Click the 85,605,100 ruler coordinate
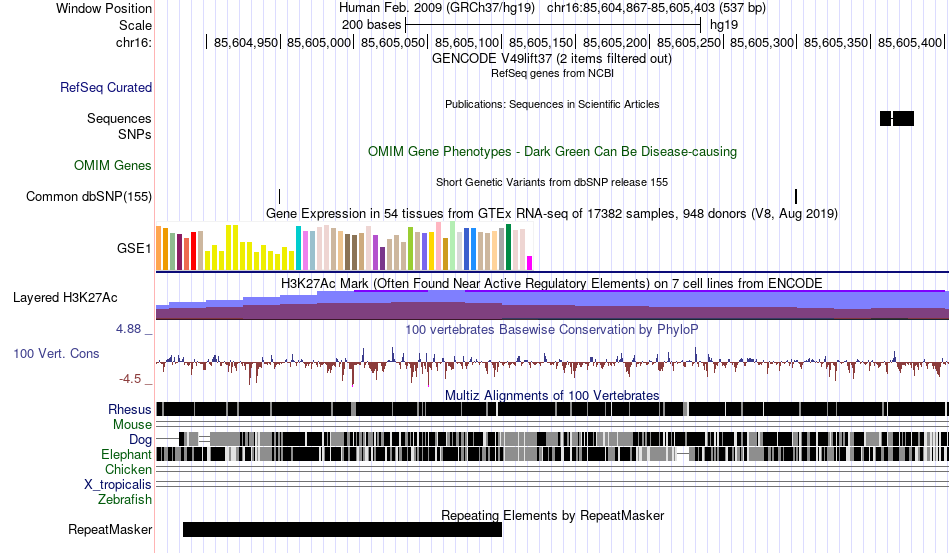The image size is (950, 553). point(467,42)
